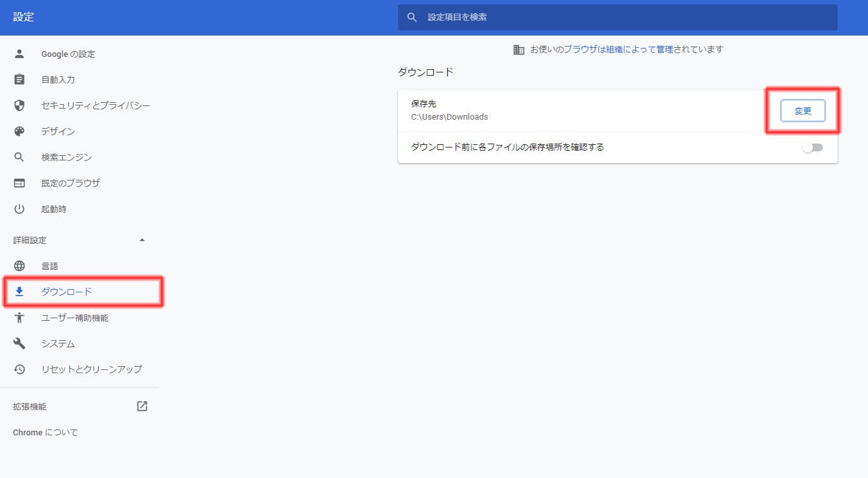The height and width of the screenshot is (478, 868).
Task: Click the external link icon next to 拡張機能
Action: click(142, 406)
